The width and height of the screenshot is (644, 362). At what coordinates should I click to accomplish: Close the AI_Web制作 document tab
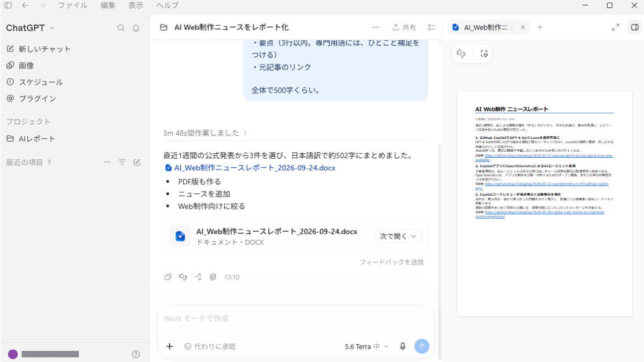[523, 27]
